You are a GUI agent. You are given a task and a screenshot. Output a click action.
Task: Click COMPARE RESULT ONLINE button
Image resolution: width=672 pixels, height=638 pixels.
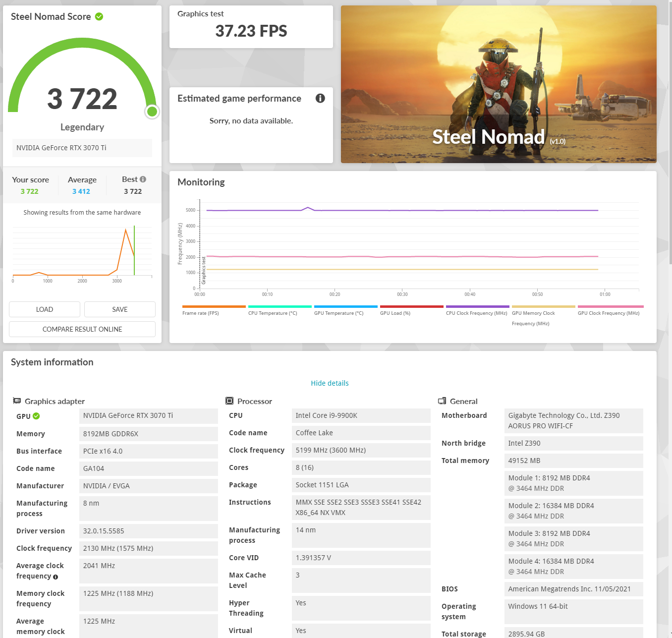tap(82, 329)
